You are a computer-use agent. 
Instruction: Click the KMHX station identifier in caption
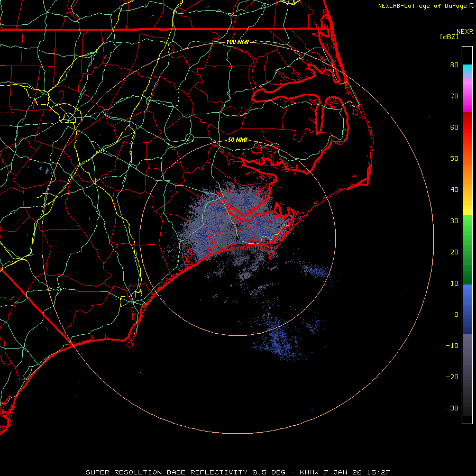[309, 472]
